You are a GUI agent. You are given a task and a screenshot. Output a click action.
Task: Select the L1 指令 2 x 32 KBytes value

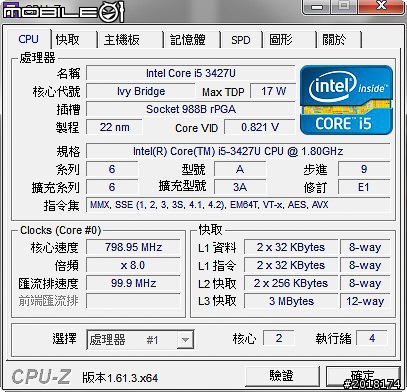point(291,265)
